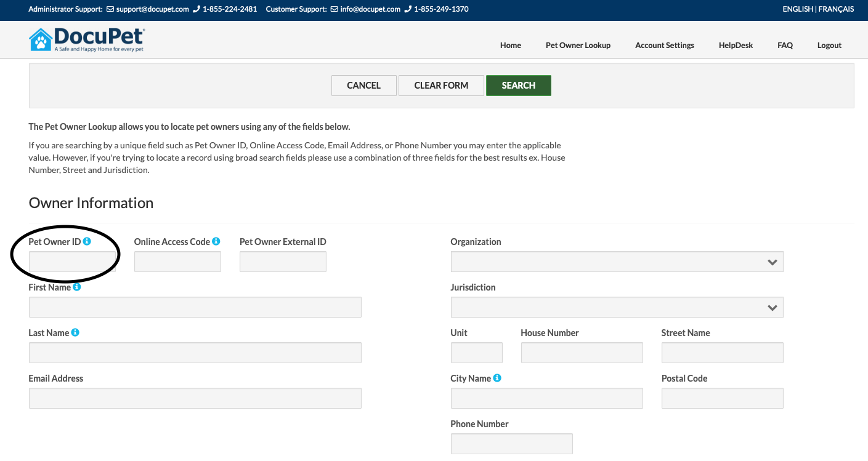Click the Last Name info icon
The width and height of the screenshot is (868, 461).
[75, 332]
